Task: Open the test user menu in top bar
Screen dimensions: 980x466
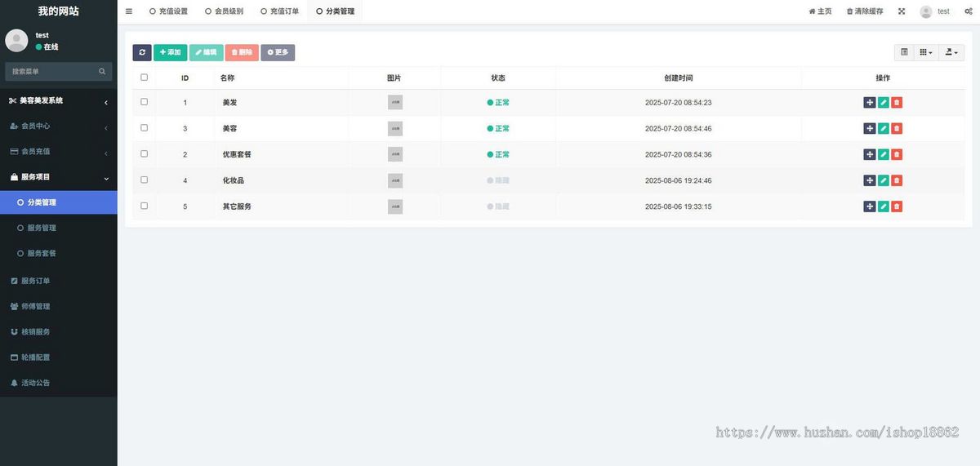Action: click(935, 11)
